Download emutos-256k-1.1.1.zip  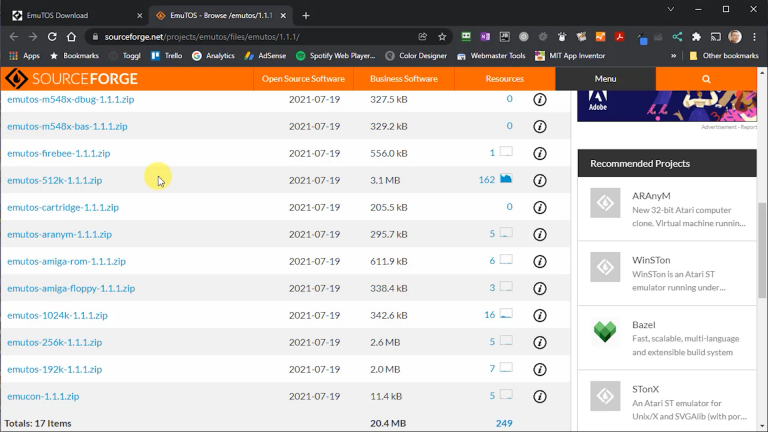point(54,342)
